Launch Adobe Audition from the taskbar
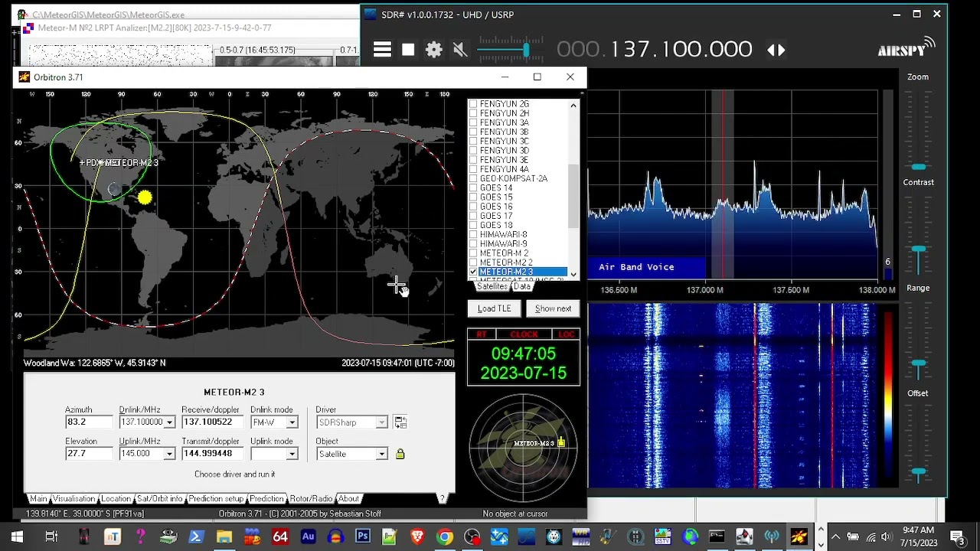The width and height of the screenshot is (980, 551). click(x=308, y=536)
